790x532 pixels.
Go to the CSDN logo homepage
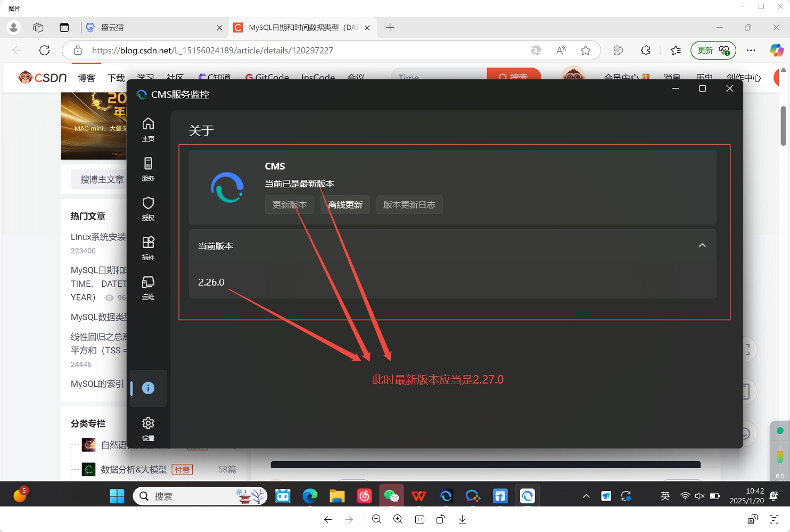(42, 78)
